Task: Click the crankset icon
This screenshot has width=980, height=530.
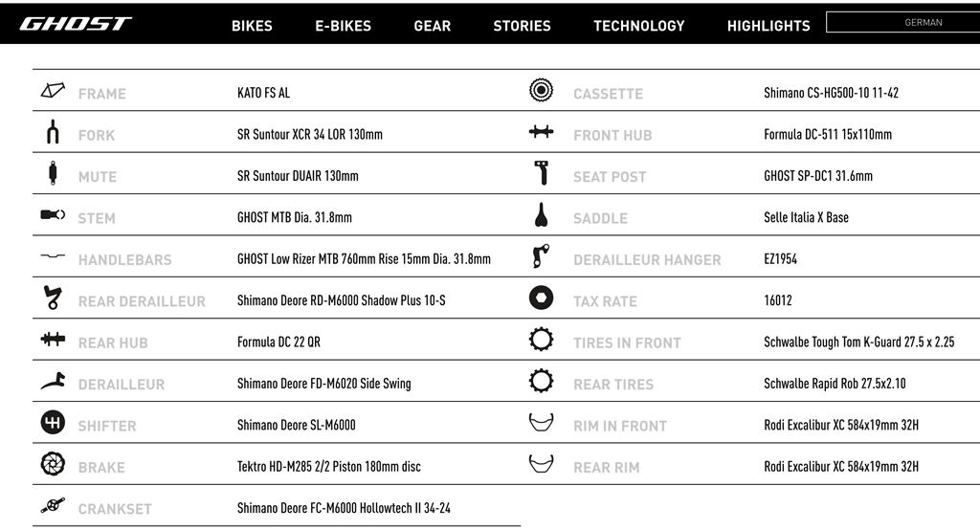Action: click(x=53, y=506)
